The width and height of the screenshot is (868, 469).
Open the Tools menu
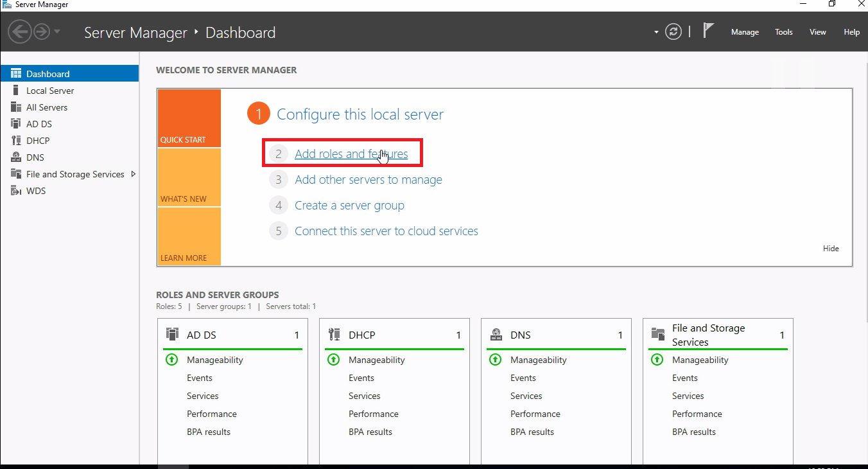click(x=783, y=32)
